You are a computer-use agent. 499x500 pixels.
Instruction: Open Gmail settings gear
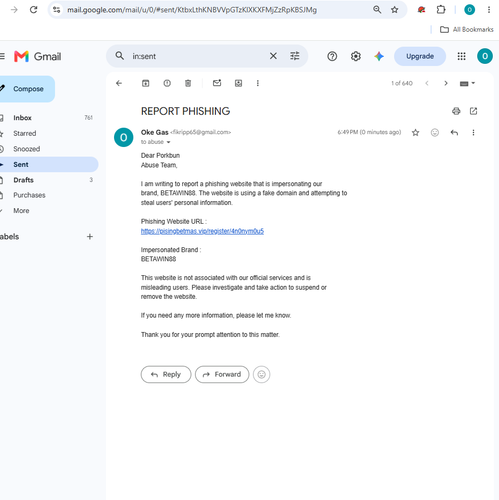click(356, 56)
